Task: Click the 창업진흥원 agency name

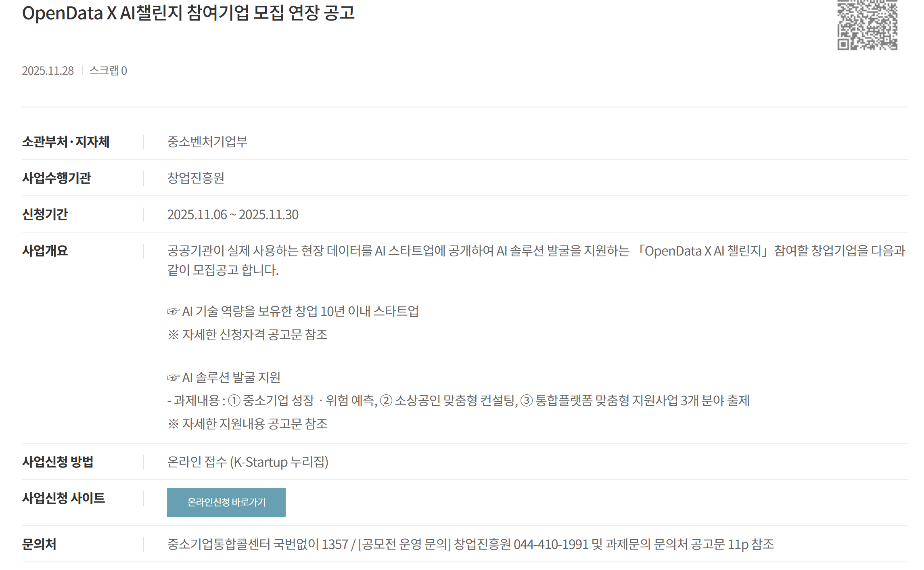Action: click(x=196, y=178)
